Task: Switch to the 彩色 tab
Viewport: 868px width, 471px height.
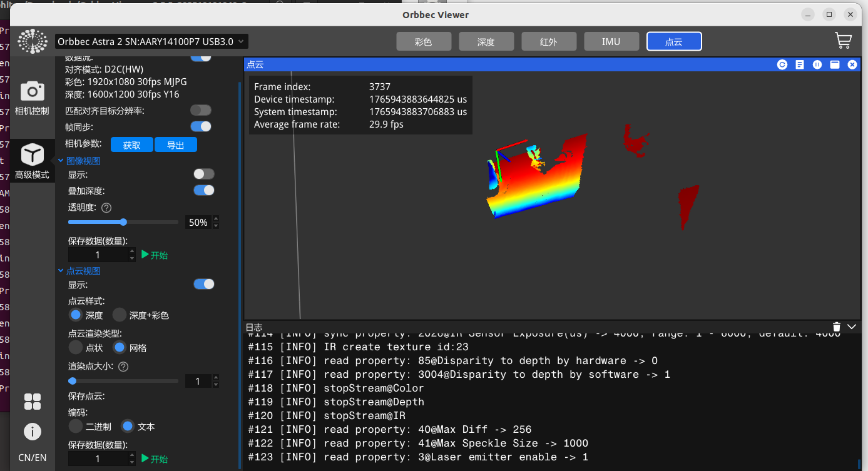Action: [424, 42]
